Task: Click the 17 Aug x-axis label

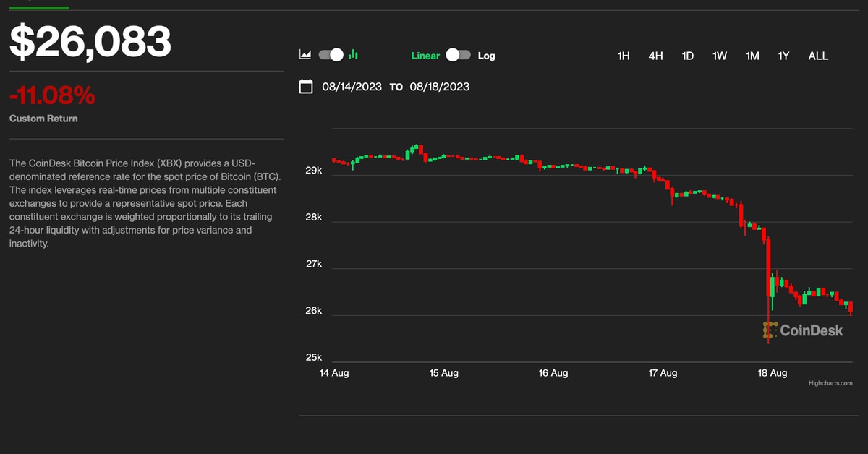Action: (x=663, y=373)
